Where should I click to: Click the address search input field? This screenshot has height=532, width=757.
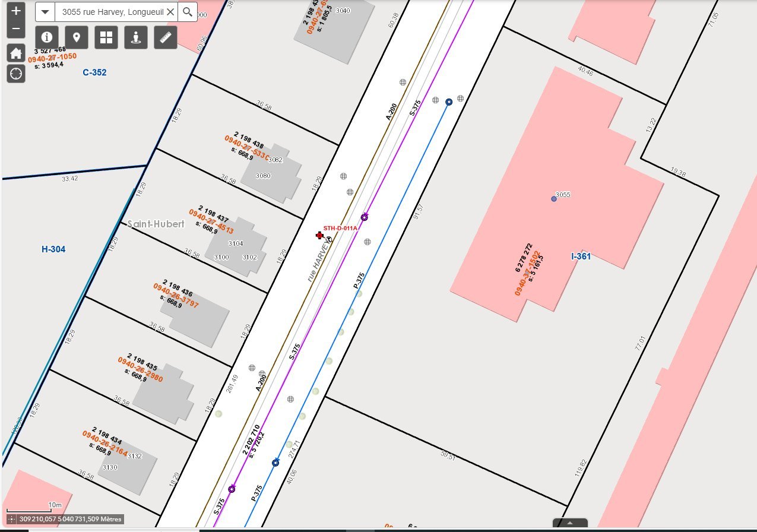tap(110, 12)
